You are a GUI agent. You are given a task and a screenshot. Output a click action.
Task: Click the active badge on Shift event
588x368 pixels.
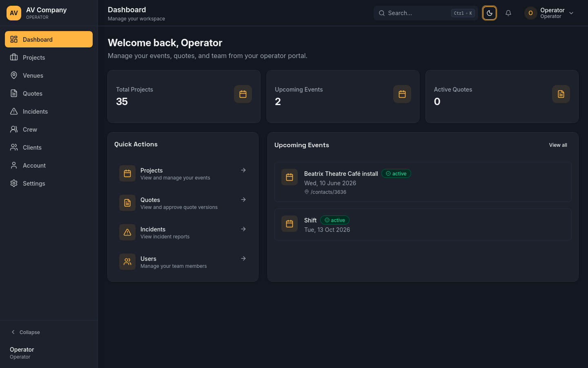[335, 220]
